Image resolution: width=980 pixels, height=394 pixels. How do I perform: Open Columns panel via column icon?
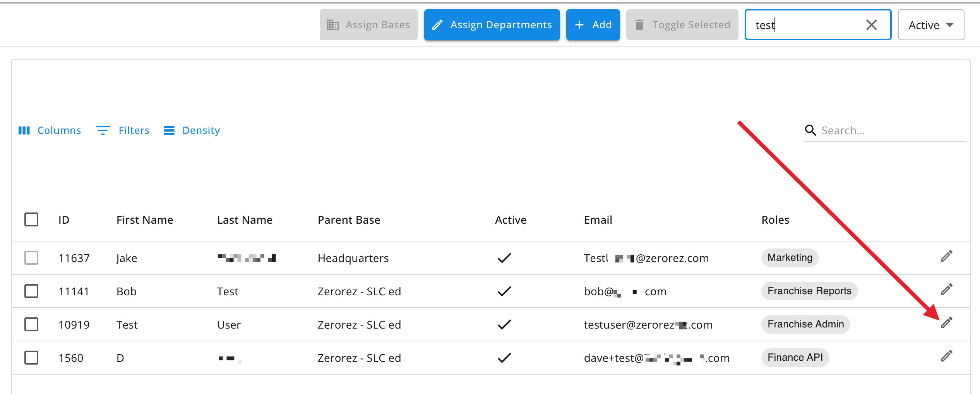(24, 130)
